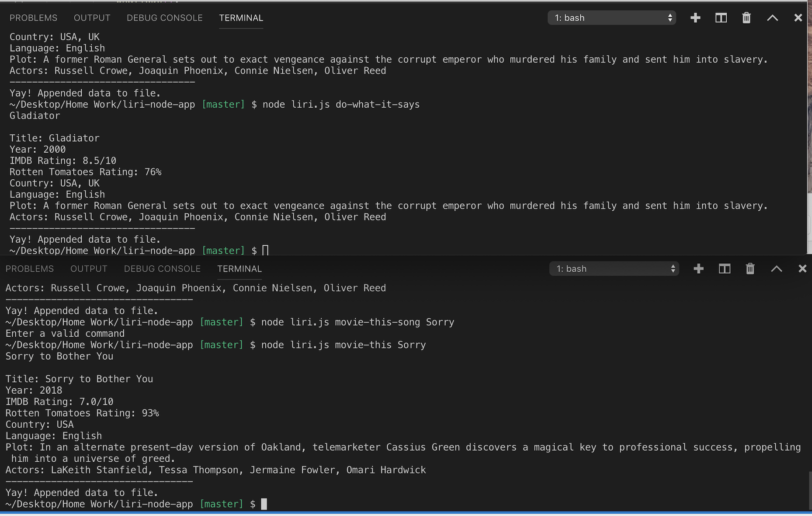The width and height of the screenshot is (812, 516).
Task: Close the lower terminal panel
Action: point(802,269)
